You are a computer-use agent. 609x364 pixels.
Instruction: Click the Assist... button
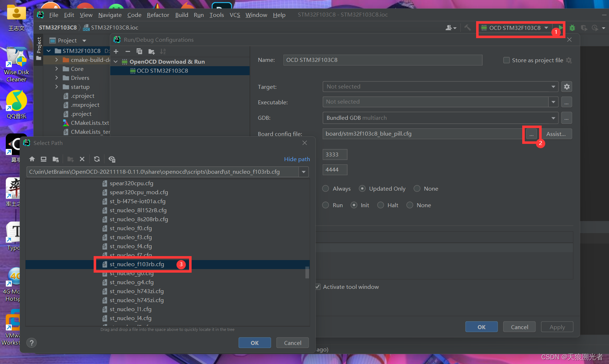[556, 134]
